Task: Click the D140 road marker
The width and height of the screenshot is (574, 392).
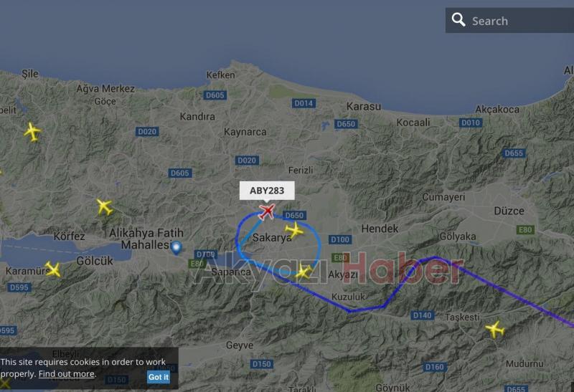Action: coord(422,315)
